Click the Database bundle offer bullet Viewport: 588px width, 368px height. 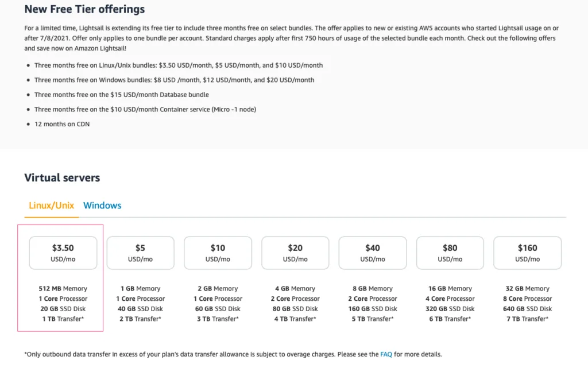(x=121, y=95)
